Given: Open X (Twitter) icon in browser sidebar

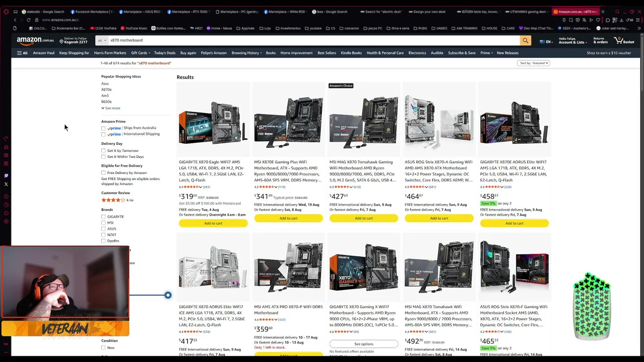Looking at the screenshot, I should pyautogui.click(x=6, y=184).
